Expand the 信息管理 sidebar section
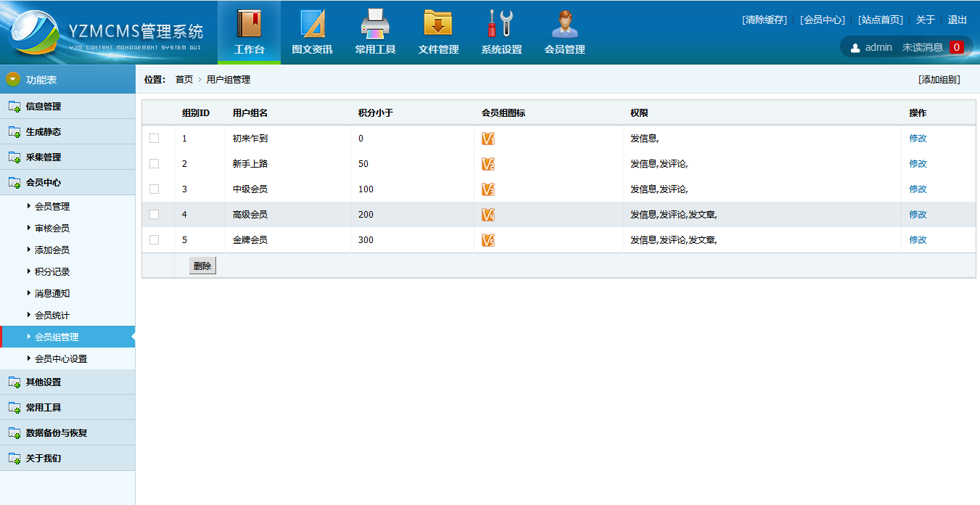 (44, 107)
